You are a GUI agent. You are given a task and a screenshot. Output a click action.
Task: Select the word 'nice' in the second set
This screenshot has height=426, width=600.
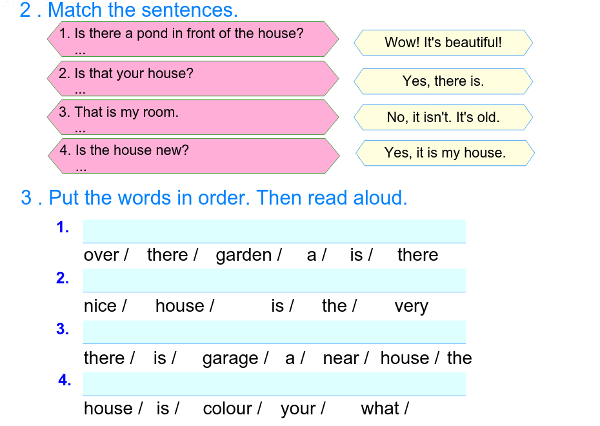tap(100, 306)
